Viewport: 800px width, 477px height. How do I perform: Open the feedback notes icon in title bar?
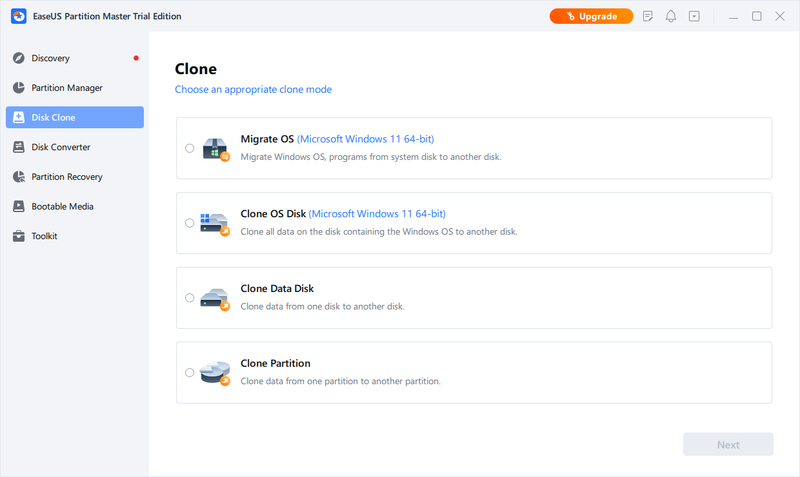[647, 16]
